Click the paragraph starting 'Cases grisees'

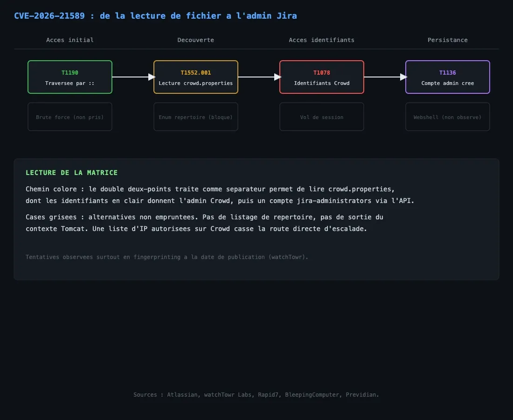pyautogui.click(x=204, y=223)
